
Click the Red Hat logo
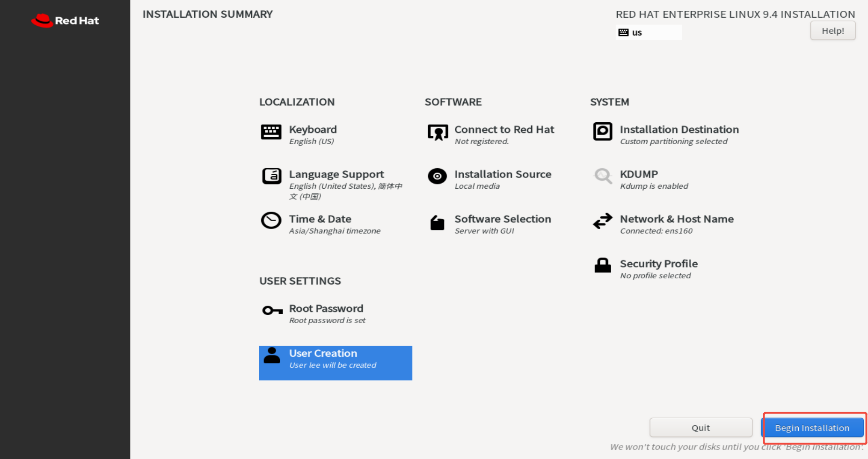[65, 21]
